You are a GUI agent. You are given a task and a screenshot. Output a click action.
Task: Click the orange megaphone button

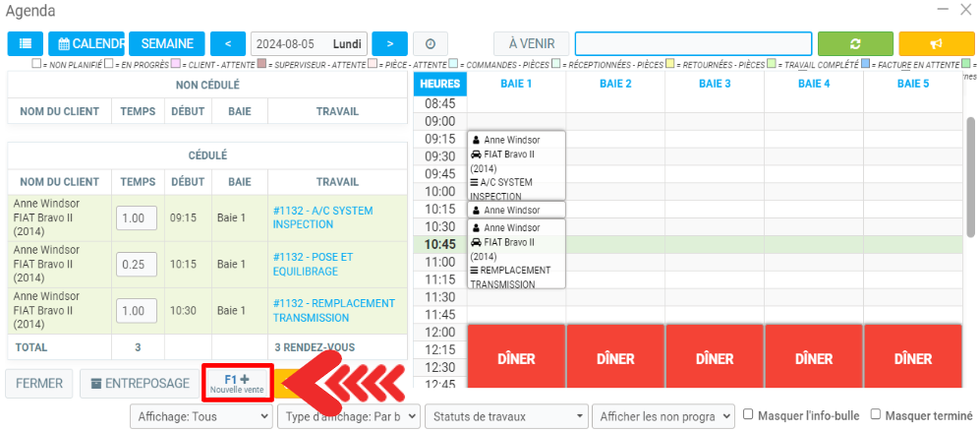tap(935, 44)
